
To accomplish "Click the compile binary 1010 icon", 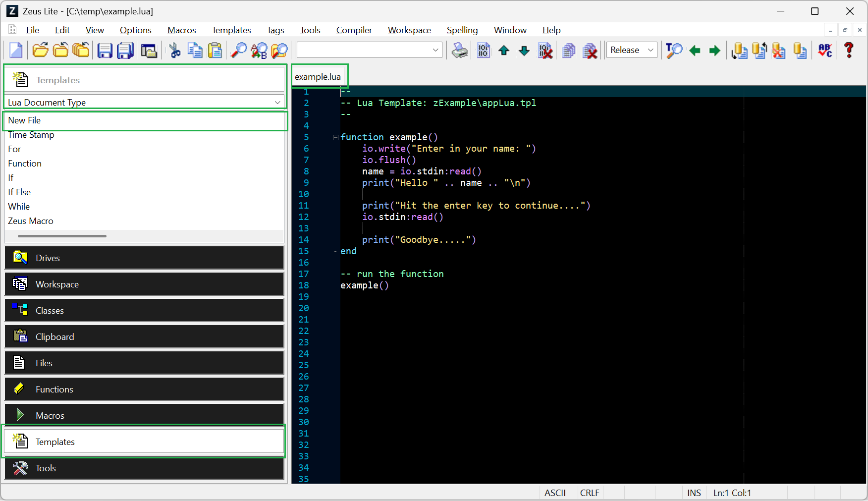I will pos(484,50).
